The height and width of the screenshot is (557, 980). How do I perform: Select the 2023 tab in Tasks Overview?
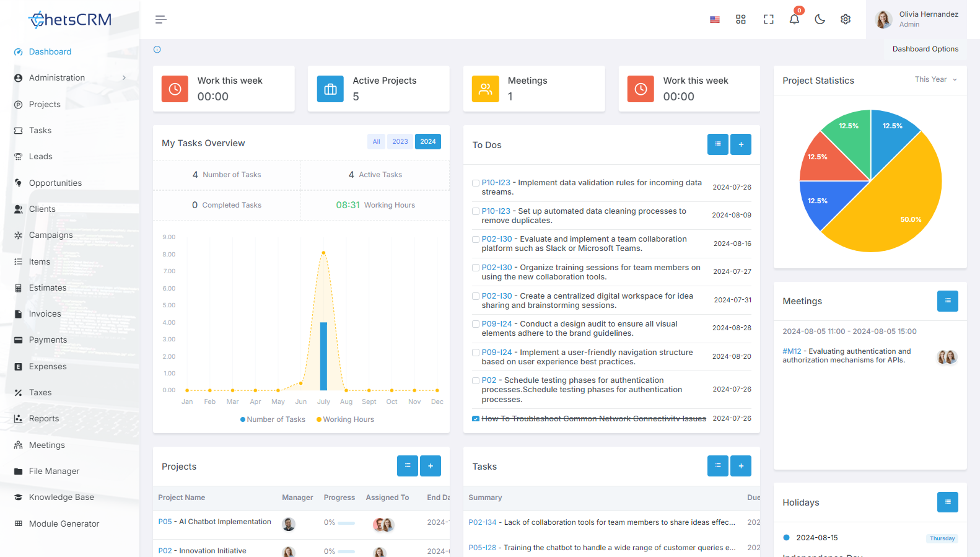point(400,142)
